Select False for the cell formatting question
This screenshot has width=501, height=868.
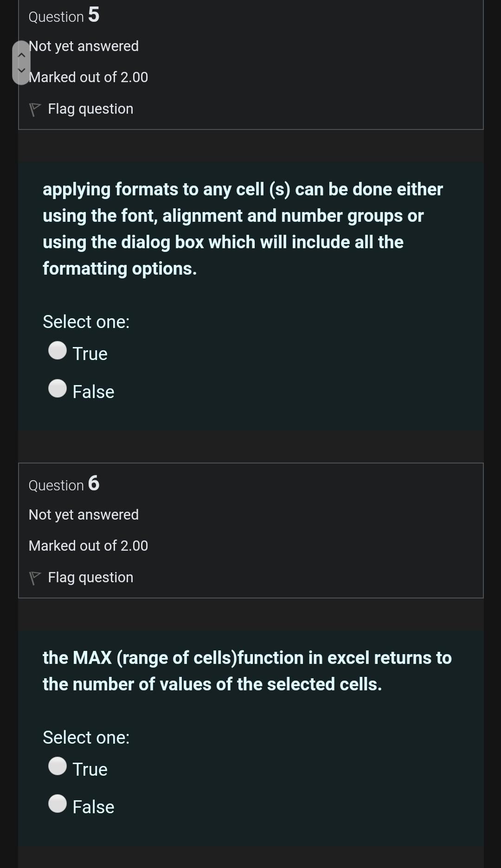(58, 389)
